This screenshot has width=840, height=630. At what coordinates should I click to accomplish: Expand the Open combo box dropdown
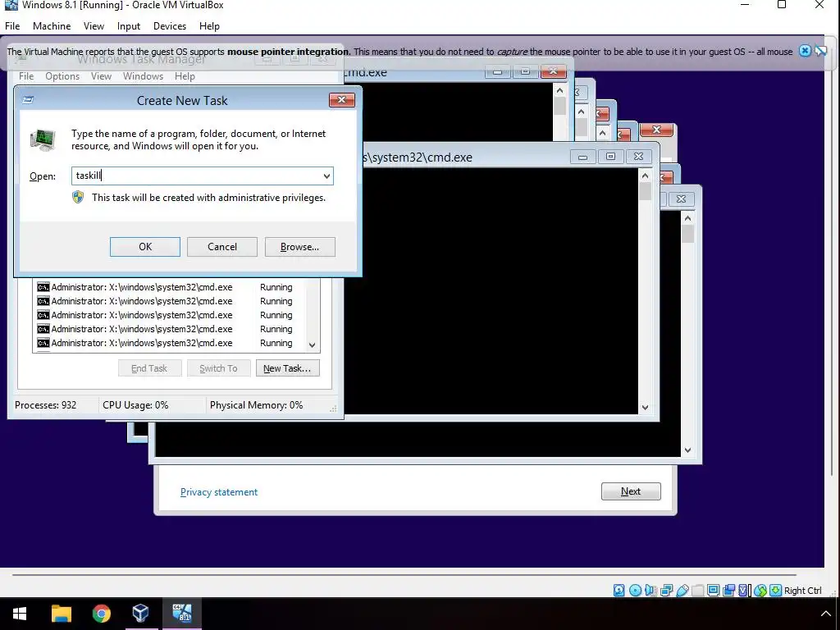(326, 176)
